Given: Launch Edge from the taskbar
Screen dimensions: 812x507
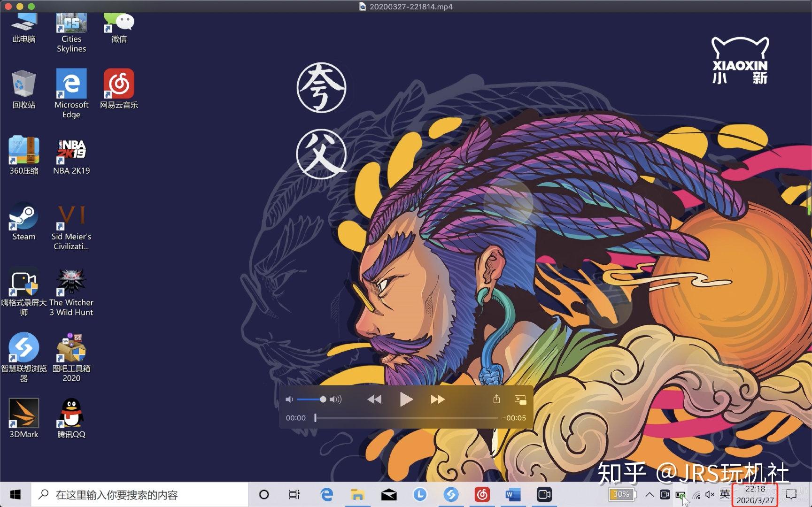Looking at the screenshot, I should coord(326,494).
